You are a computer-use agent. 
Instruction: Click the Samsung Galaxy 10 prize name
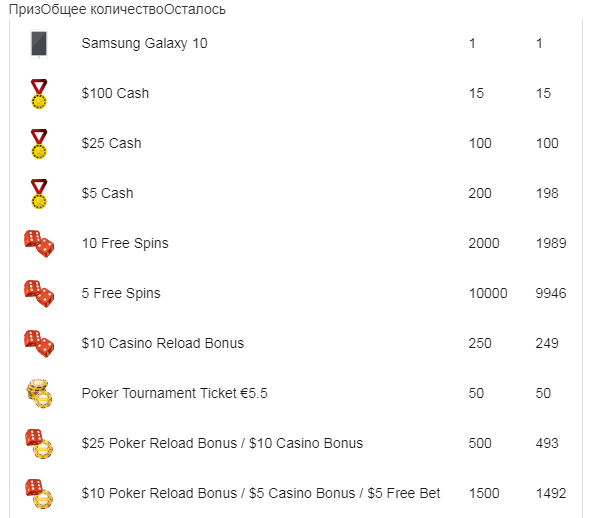[x=145, y=43]
